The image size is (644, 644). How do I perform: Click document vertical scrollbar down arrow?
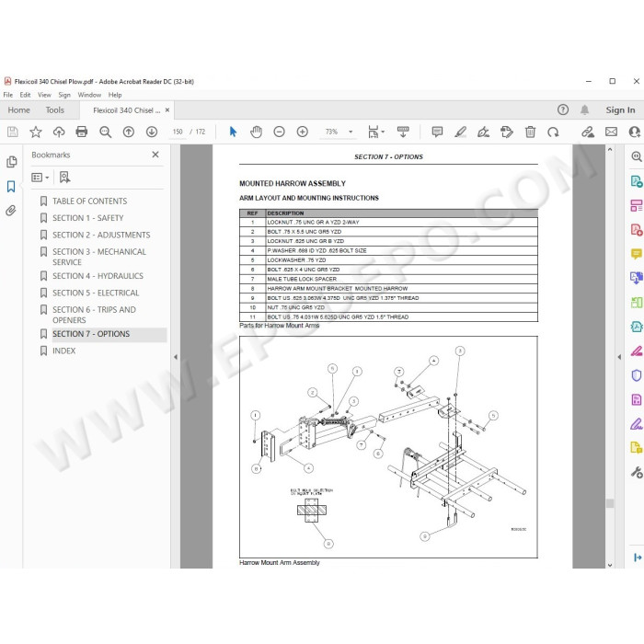pos(609,565)
